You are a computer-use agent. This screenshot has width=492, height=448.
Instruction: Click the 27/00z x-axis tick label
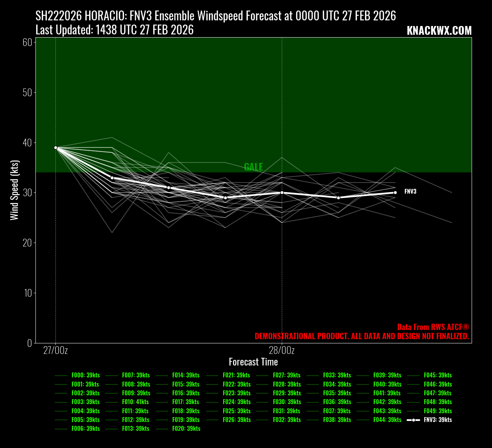pyautogui.click(x=56, y=350)
